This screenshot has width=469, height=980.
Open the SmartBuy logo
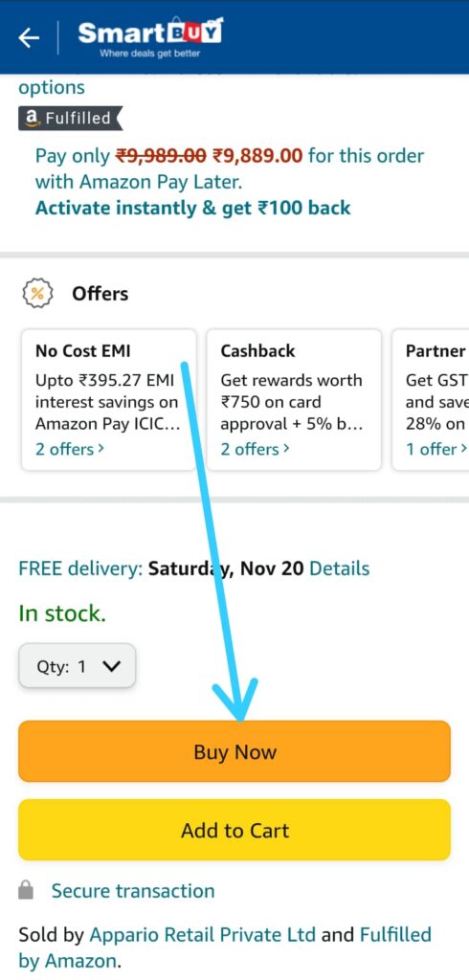pyautogui.click(x=150, y=37)
